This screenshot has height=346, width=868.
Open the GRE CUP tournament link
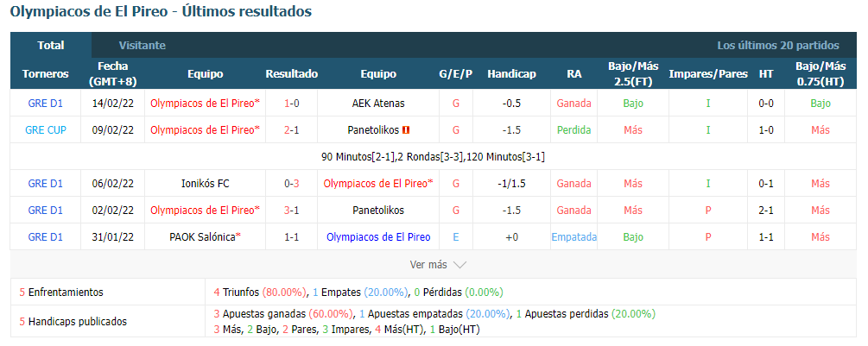click(x=46, y=130)
